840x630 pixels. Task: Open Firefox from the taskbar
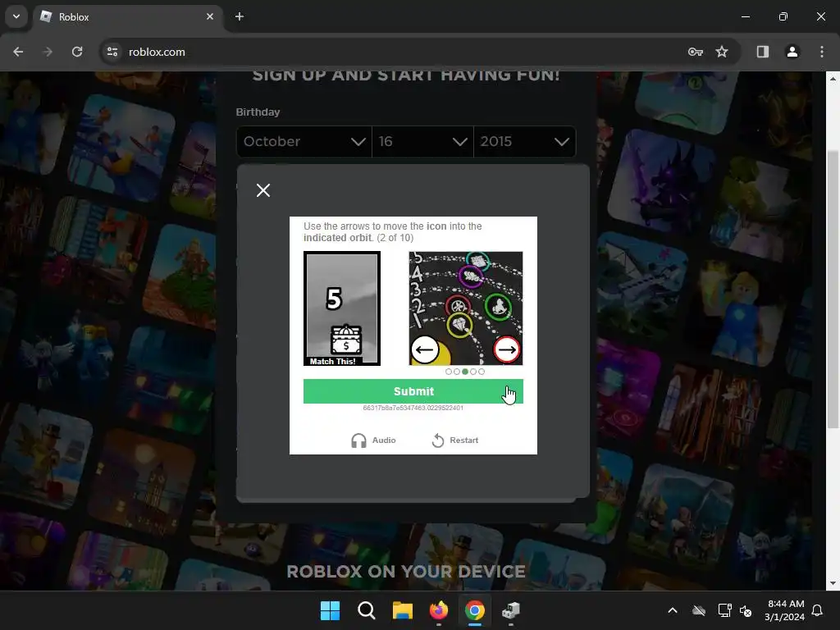tap(439, 610)
